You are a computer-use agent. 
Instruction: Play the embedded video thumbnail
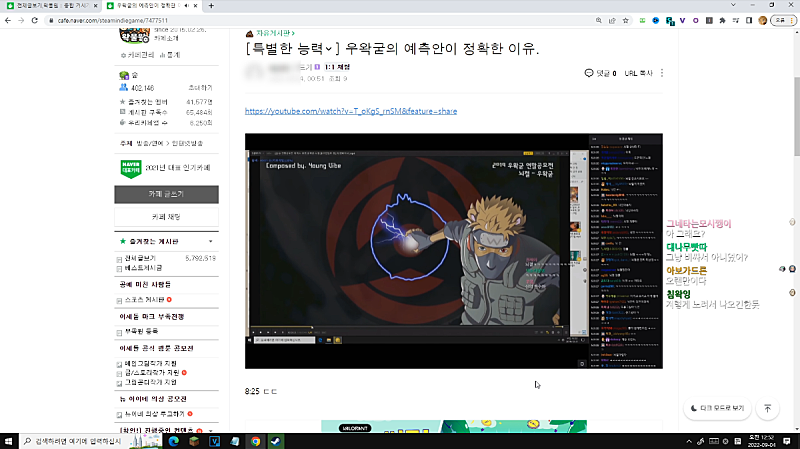pyautogui.click(x=454, y=251)
